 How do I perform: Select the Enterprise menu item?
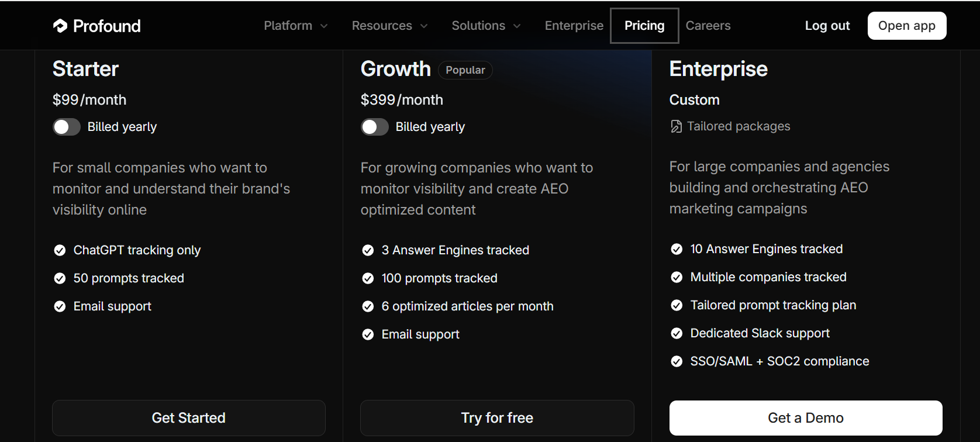pyautogui.click(x=574, y=25)
